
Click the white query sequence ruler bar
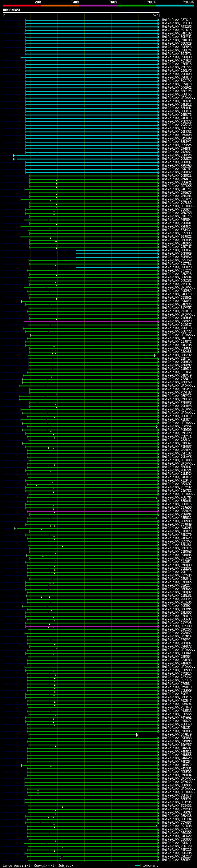pyautogui.click(x=81, y=12)
